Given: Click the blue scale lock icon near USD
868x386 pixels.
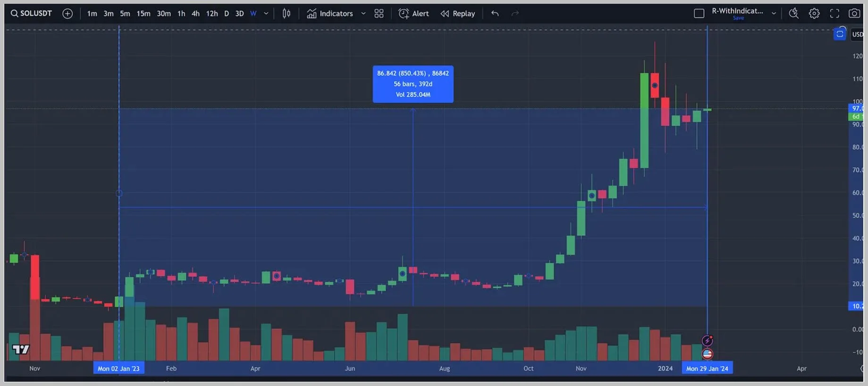Looking at the screenshot, I should pos(840,34).
